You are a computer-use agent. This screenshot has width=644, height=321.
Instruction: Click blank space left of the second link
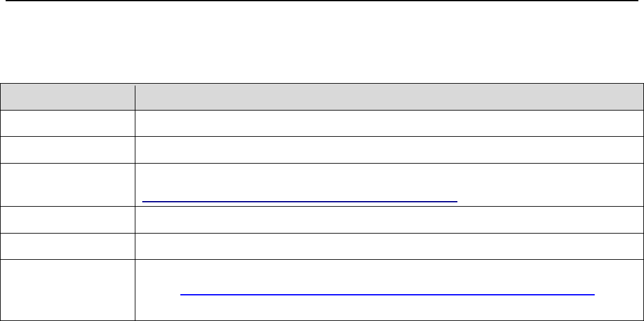157,292
